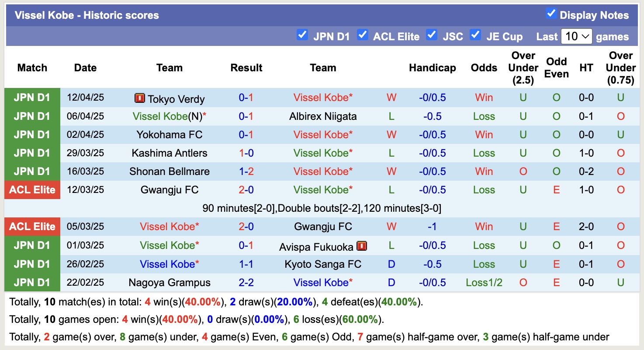Open the Nagoya Grampus team link

coord(170,283)
